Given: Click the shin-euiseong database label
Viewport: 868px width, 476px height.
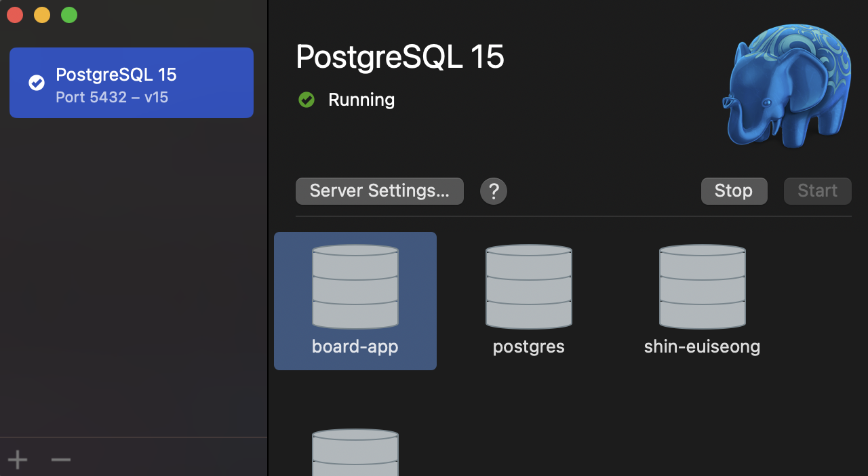Looking at the screenshot, I should tap(702, 347).
